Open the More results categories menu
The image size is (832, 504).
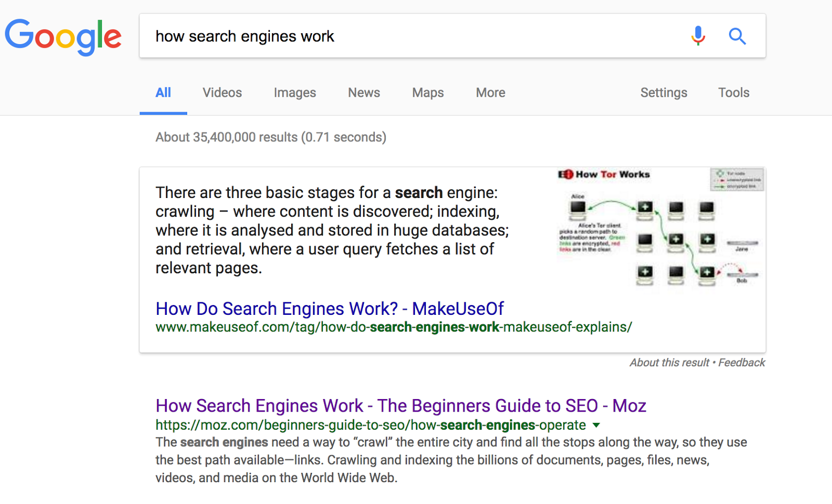click(x=490, y=92)
